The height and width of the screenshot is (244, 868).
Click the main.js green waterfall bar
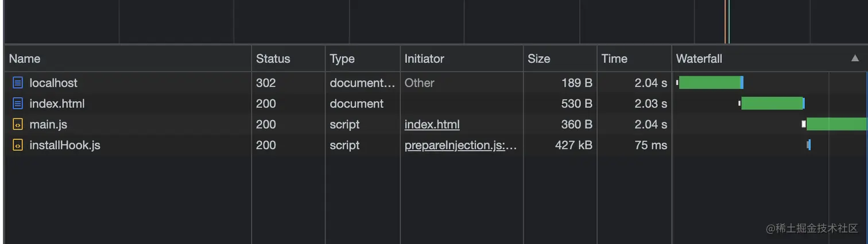tap(836, 124)
